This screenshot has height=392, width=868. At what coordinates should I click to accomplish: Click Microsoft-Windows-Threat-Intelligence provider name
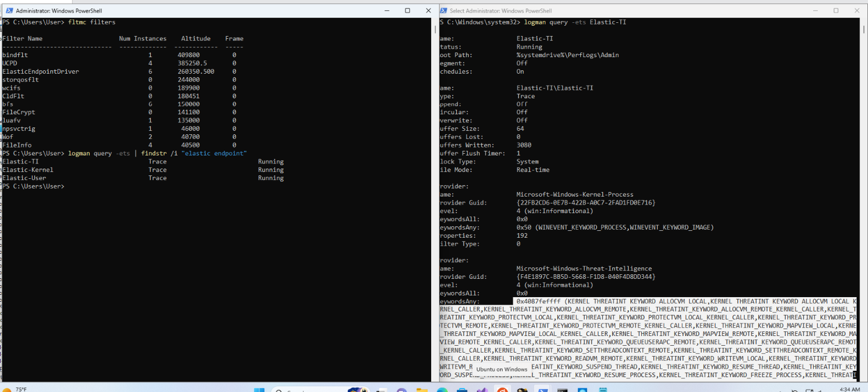tap(584, 269)
